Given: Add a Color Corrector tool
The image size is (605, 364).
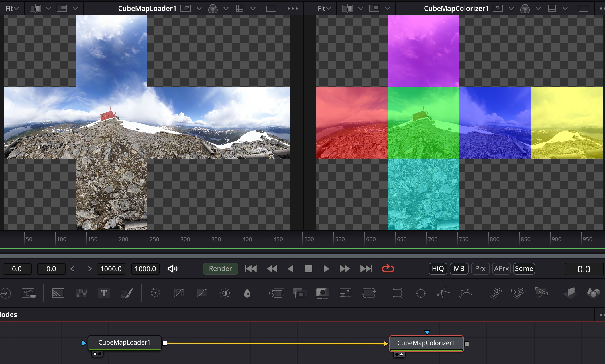Looking at the screenshot, I should coord(155,293).
